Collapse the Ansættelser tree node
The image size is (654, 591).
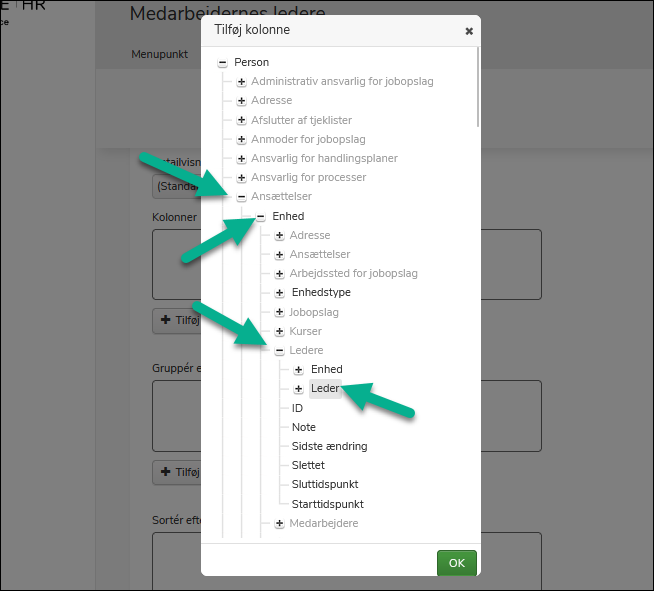click(x=241, y=197)
